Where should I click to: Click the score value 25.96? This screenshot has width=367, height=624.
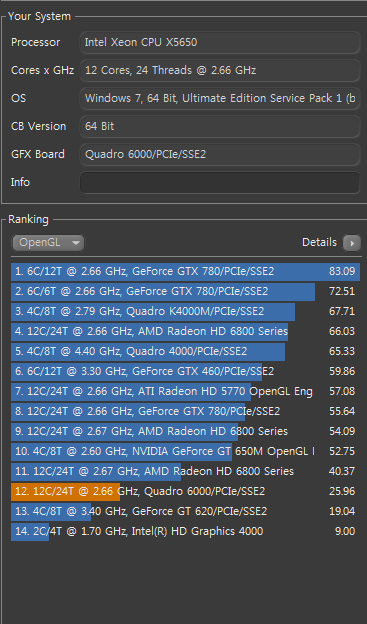[x=342, y=491]
